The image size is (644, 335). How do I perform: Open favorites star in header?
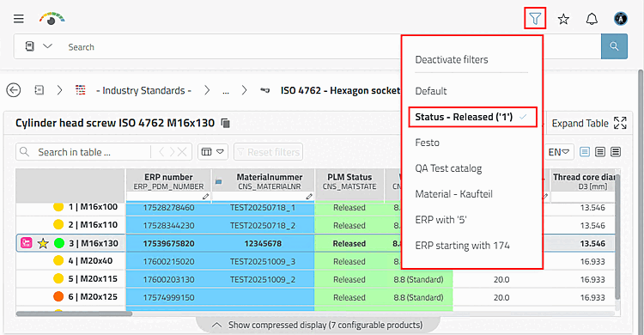(x=563, y=19)
